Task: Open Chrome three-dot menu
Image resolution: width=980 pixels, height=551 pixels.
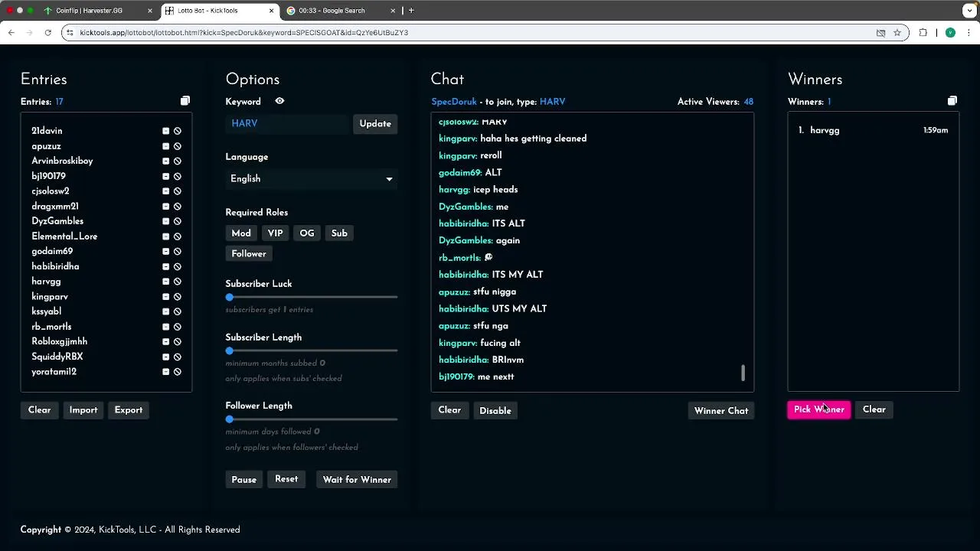Action: pyautogui.click(x=969, y=33)
